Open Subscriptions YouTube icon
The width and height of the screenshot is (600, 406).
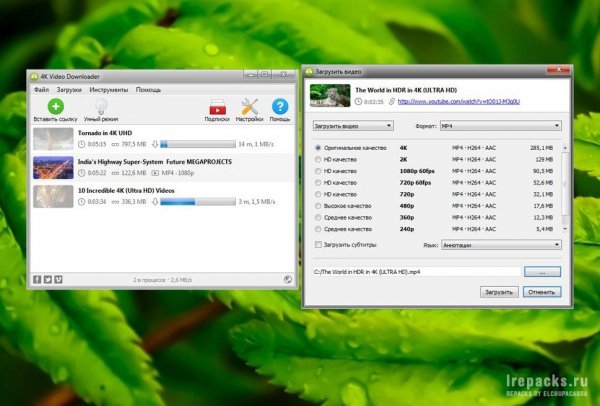click(x=217, y=107)
